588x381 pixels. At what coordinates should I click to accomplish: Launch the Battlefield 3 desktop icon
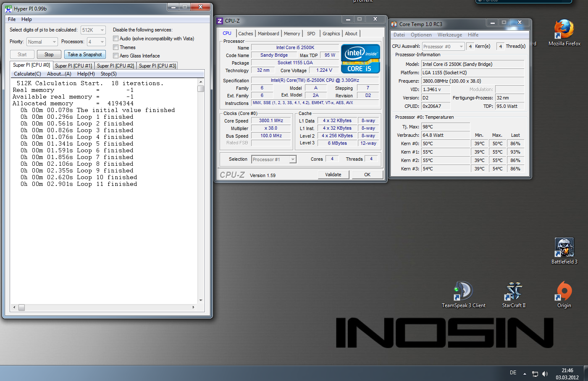[x=564, y=248]
